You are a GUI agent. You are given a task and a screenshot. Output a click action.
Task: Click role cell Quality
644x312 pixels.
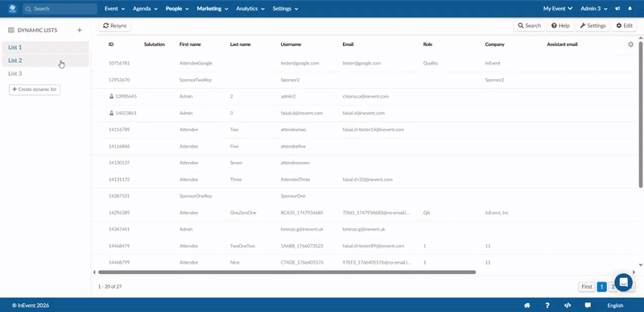(x=431, y=64)
